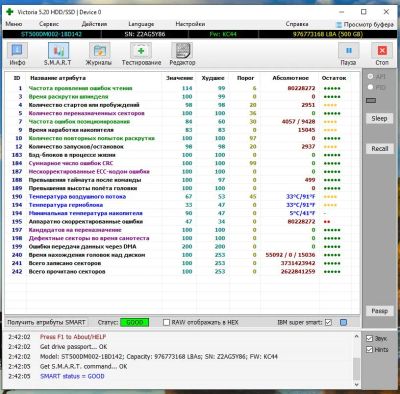Image resolution: width=400 pixels, height=394 pixels.
Task: Click the green GOOD status indicator
Action: pyautogui.click(x=134, y=322)
